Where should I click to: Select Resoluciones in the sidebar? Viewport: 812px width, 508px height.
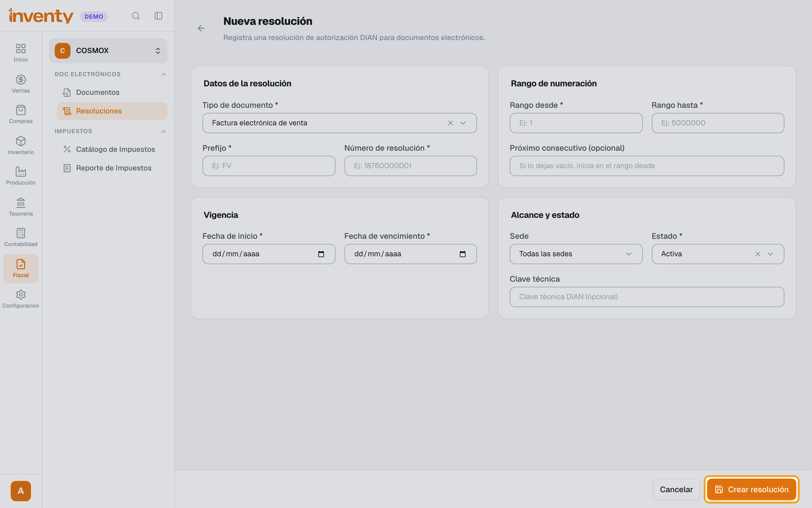(112, 111)
